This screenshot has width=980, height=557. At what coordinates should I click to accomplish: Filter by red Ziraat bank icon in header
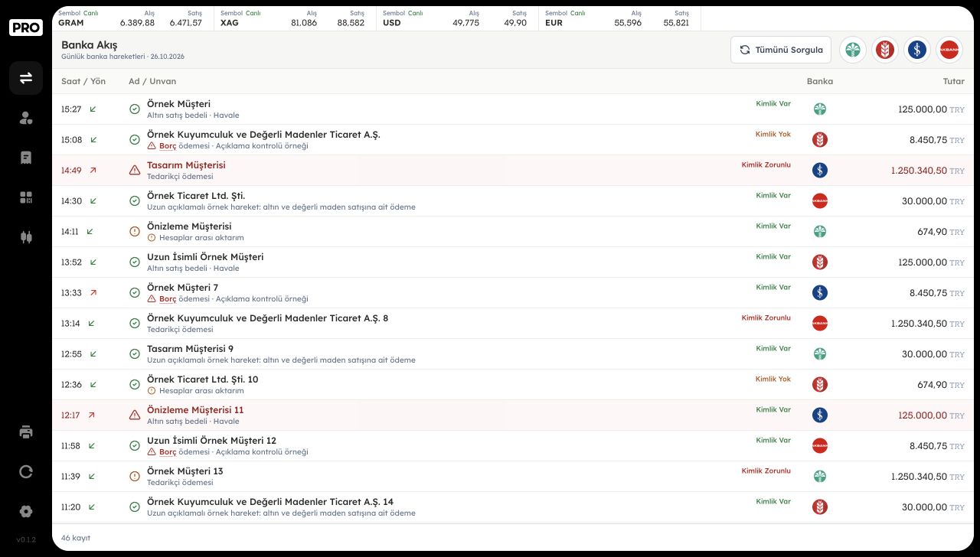[885, 50]
